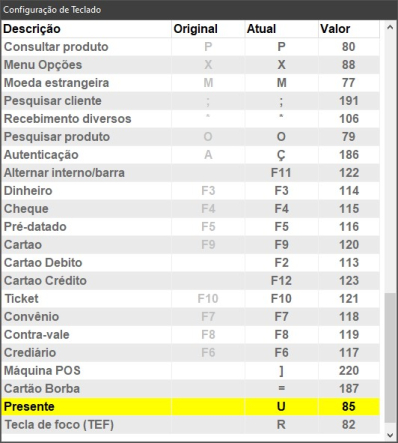Click the Valor 191 cell for Pesquisar cliente

[x=349, y=101]
